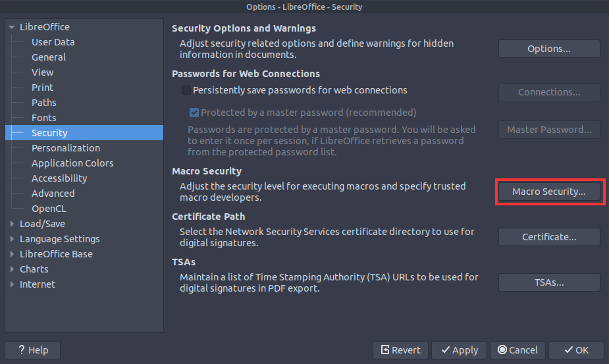The image size is (609, 364).
Task: Open the Accessibility options page
Action: [x=59, y=178]
